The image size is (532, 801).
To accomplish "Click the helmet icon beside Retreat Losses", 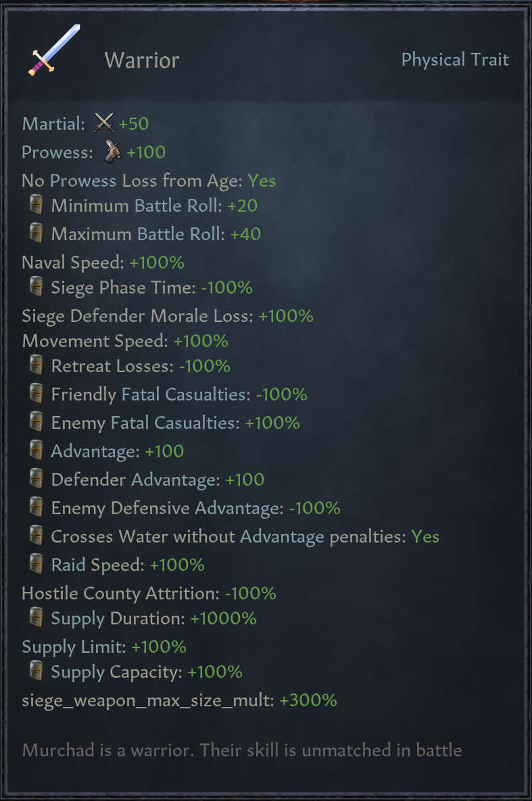I will point(37,365).
